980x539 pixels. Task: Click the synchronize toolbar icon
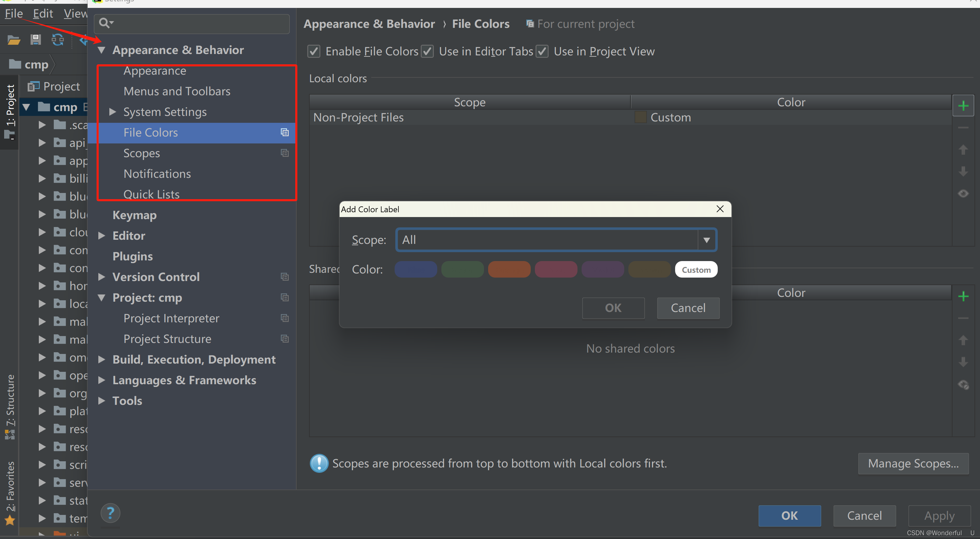point(58,40)
